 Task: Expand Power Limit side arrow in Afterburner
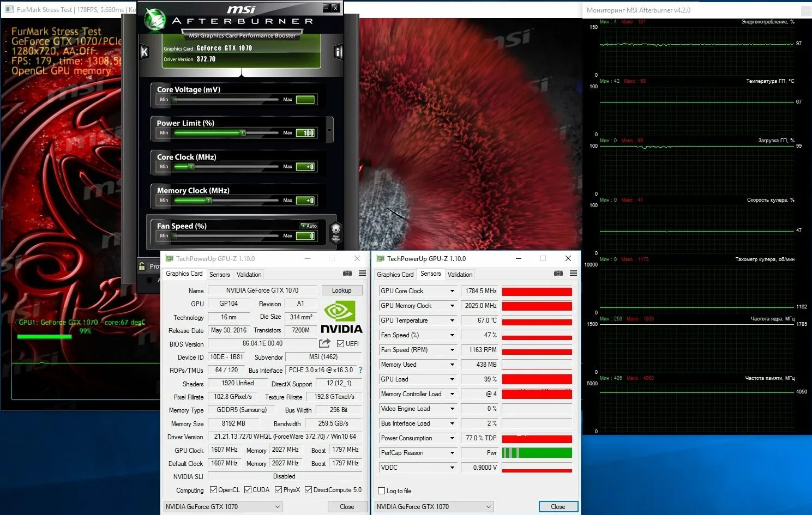pos(329,131)
